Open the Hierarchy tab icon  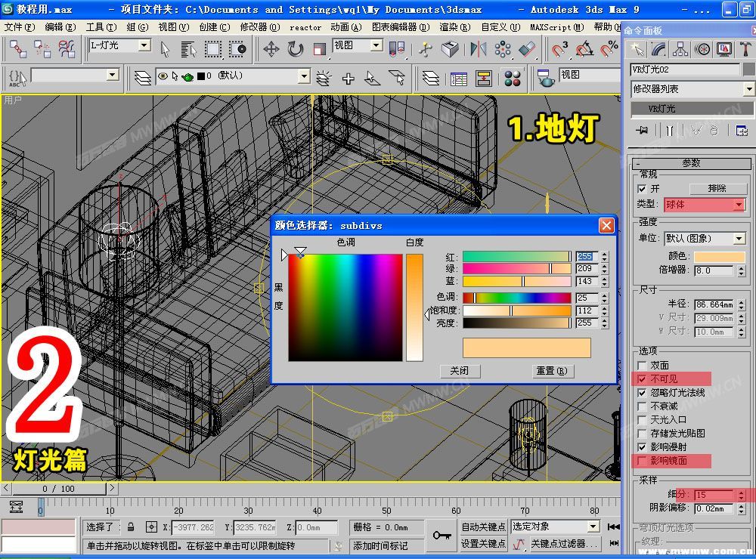[x=680, y=49]
